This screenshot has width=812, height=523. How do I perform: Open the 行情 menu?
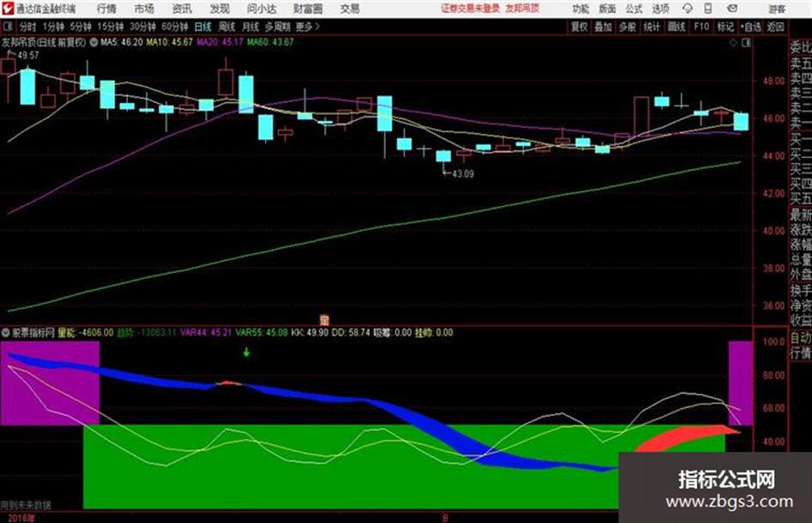pyautogui.click(x=107, y=9)
